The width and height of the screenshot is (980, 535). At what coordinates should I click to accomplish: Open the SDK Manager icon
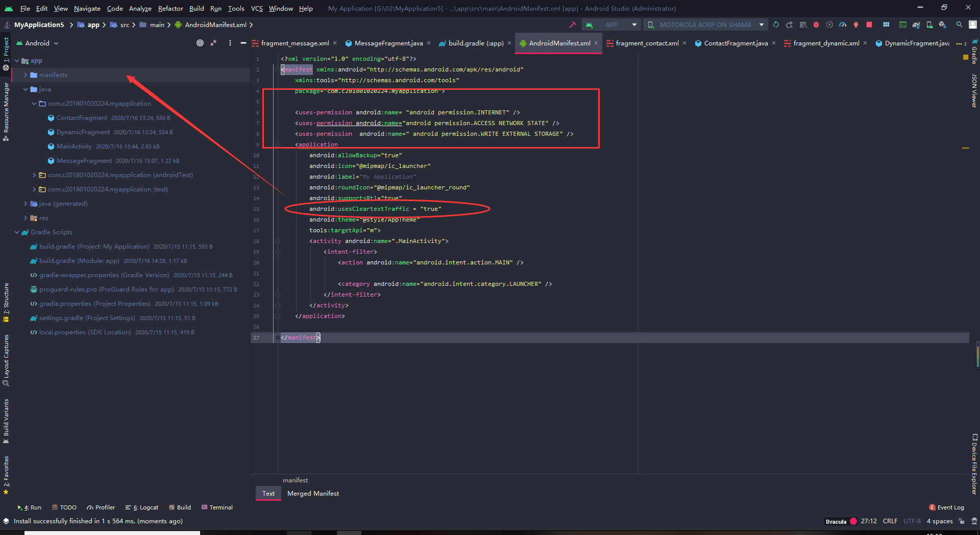click(943, 25)
